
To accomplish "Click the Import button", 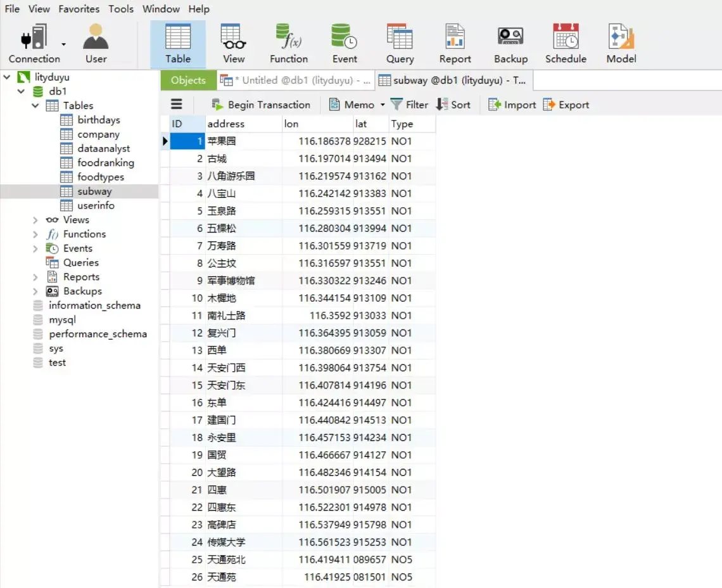I will click(x=512, y=105).
